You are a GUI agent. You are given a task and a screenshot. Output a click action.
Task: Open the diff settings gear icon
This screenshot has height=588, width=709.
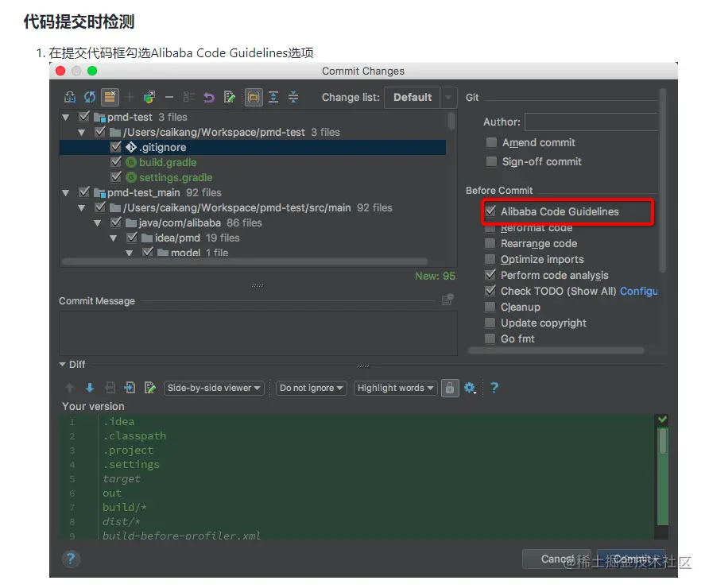click(x=470, y=388)
